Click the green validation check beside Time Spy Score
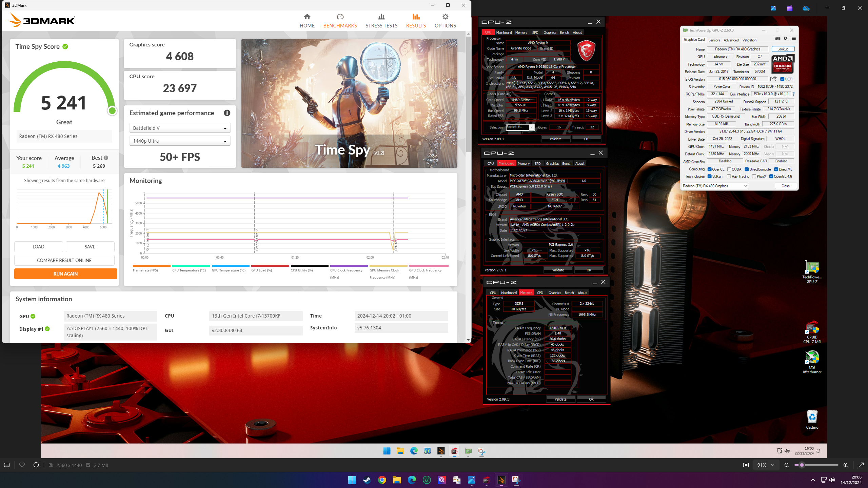 (65, 46)
